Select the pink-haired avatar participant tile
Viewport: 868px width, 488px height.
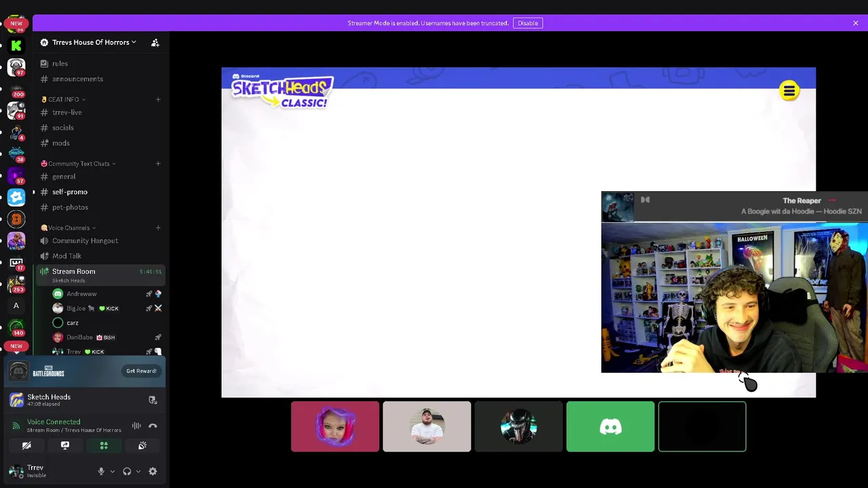[335, 427]
